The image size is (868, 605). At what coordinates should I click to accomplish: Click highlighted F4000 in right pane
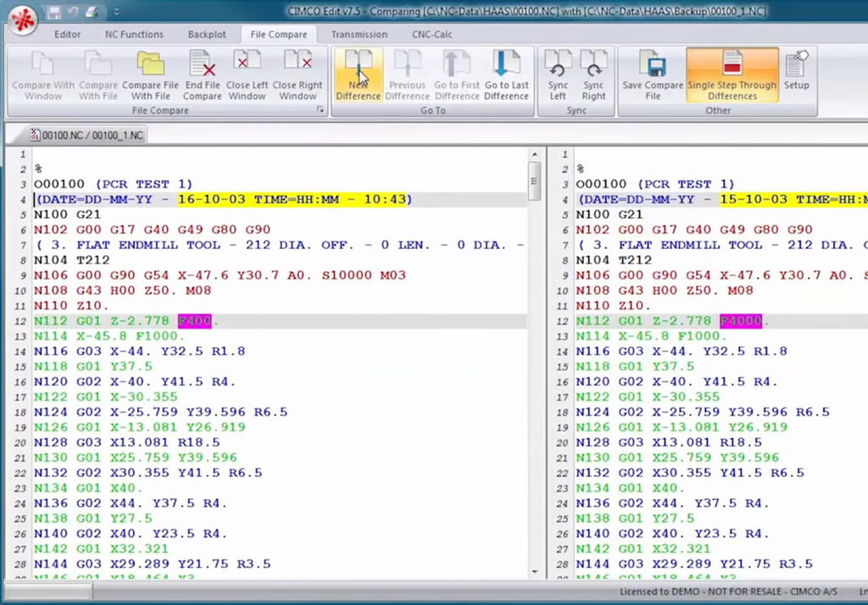click(x=741, y=321)
